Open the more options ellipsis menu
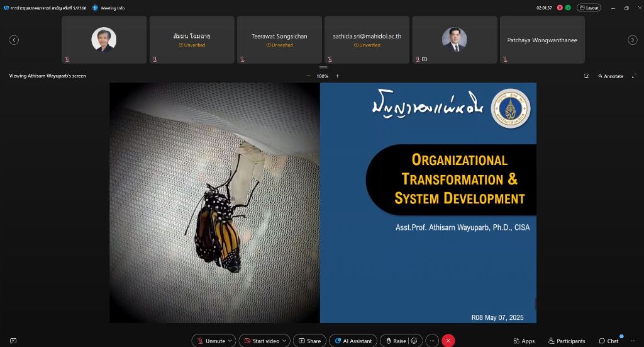The height and width of the screenshot is (347, 644). pos(432,341)
